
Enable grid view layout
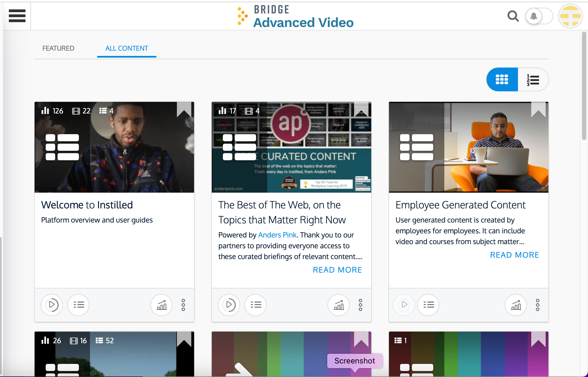click(x=502, y=79)
